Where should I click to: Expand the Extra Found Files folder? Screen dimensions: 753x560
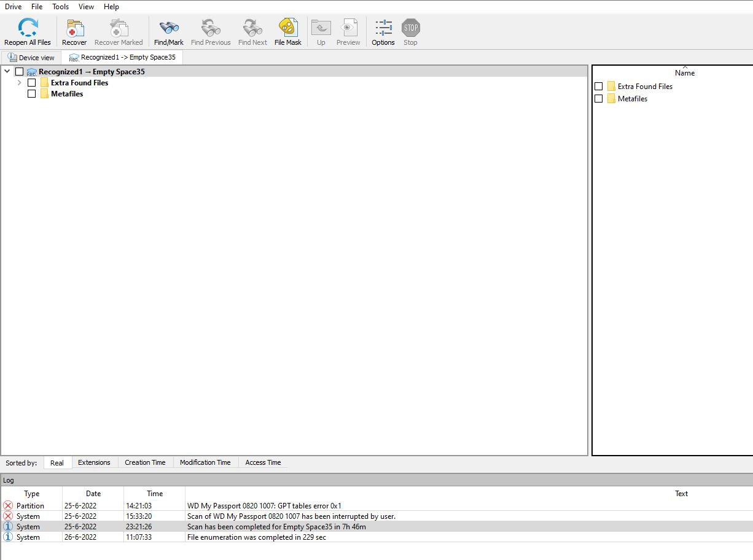tap(20, 83)
